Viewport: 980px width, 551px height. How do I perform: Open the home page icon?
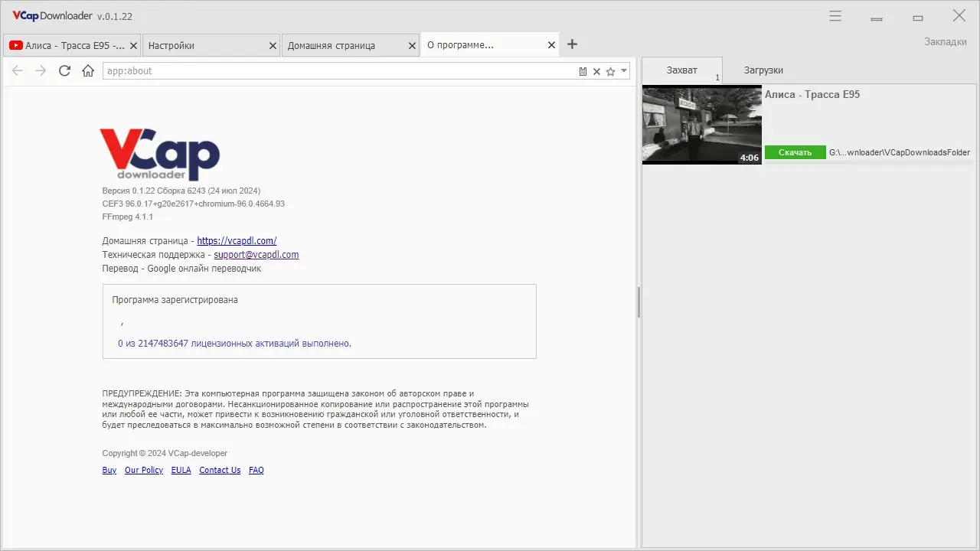88,70
